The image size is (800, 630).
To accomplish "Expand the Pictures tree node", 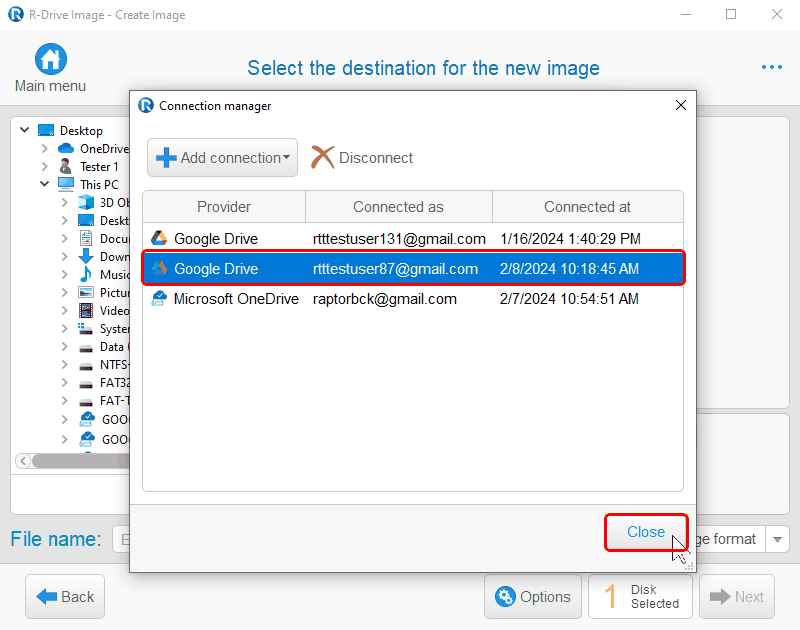I will (64, 292).
